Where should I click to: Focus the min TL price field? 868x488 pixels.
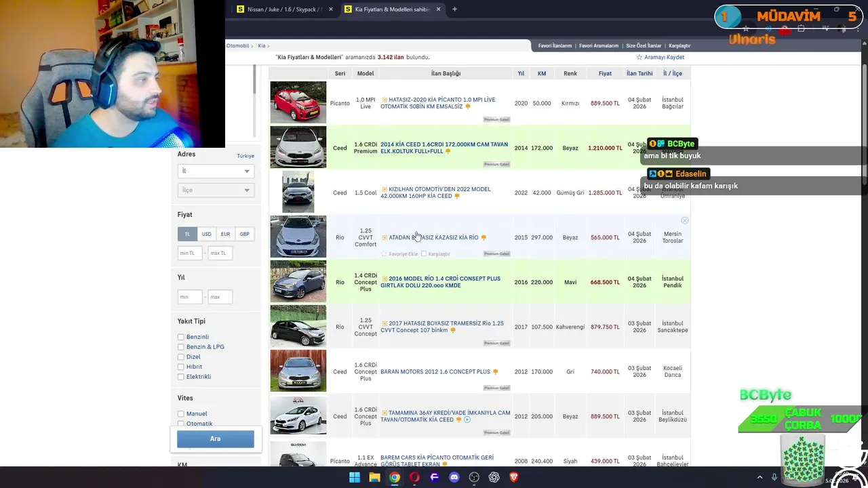pos(190,253)
